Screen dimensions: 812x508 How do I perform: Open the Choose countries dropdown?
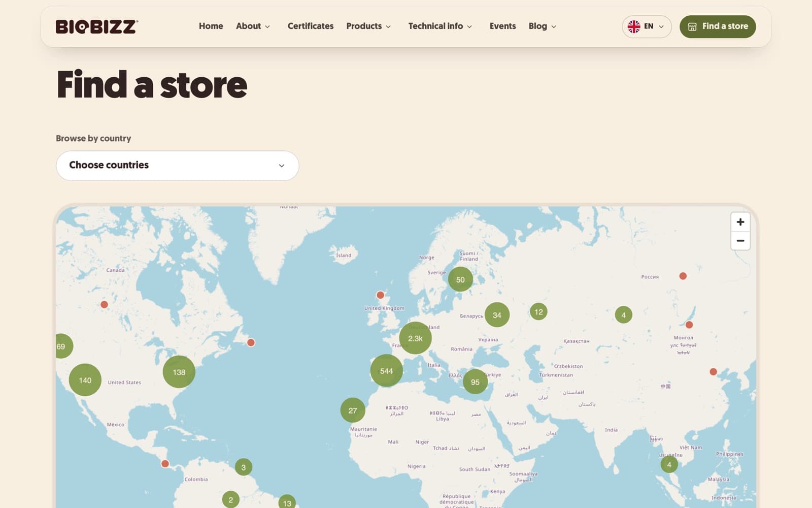click(x=177, y=166)
